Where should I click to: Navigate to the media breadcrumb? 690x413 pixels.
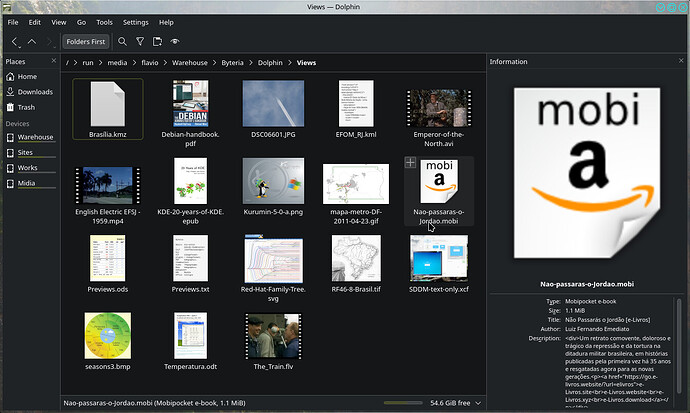pos(117,63)
